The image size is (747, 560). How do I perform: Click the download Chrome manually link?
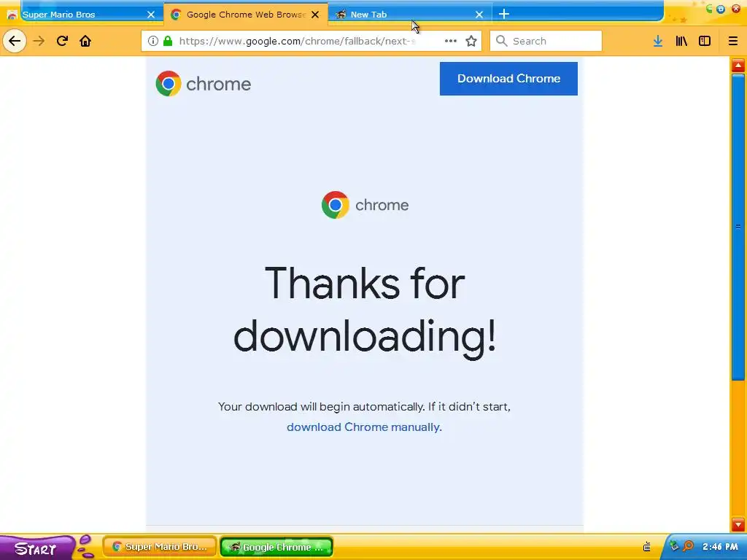pyautogui.click(x=364, y=427)
